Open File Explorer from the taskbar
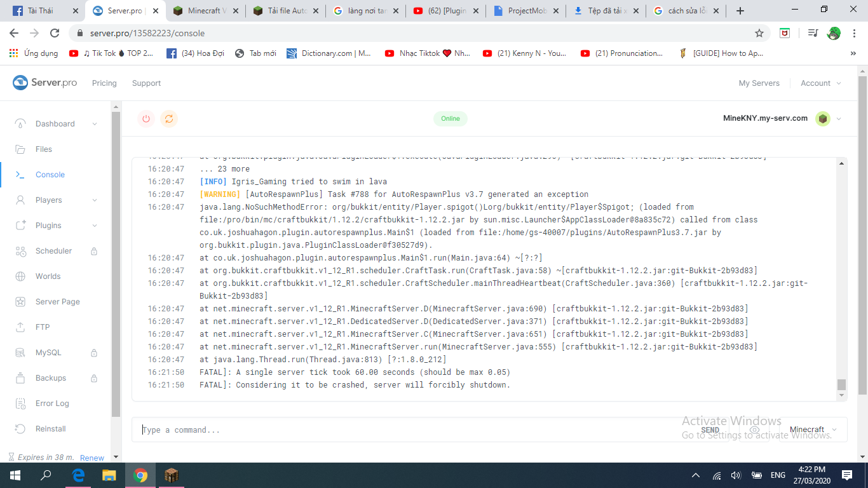The height and width of the screenshot is (488, 868). (109, 475)
